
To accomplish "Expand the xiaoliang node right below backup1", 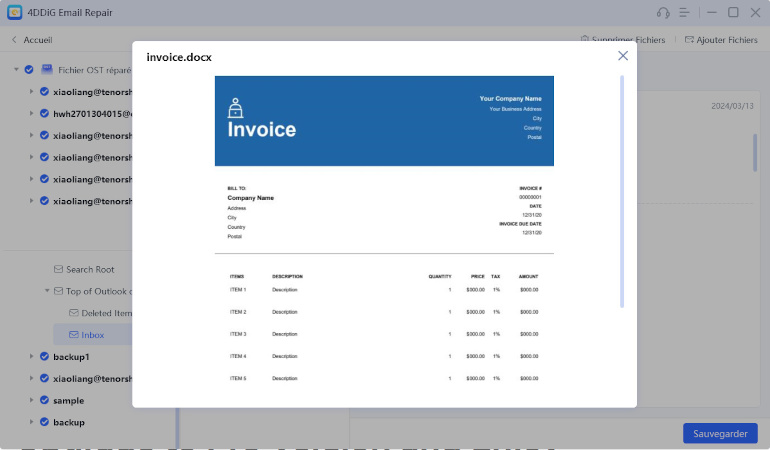I will tap(31, 378).
